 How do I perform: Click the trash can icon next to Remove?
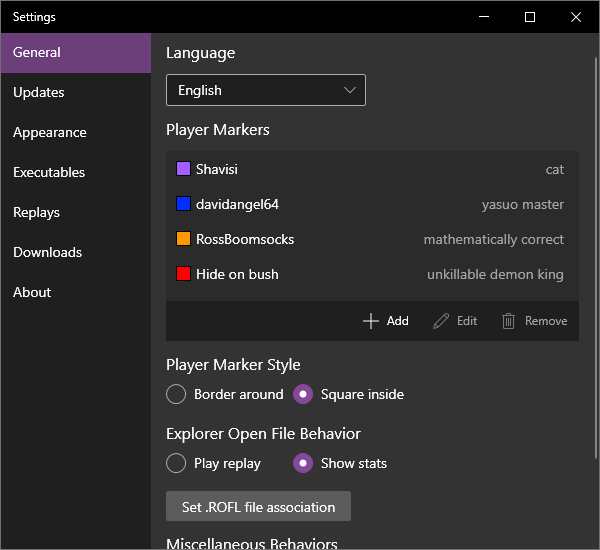[x=508, y=321]
